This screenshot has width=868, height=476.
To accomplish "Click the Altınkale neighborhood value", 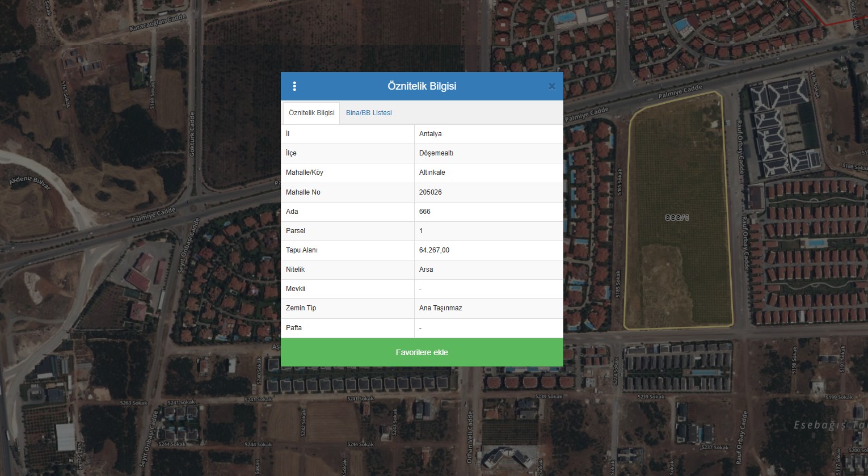I will pos(432,172).
